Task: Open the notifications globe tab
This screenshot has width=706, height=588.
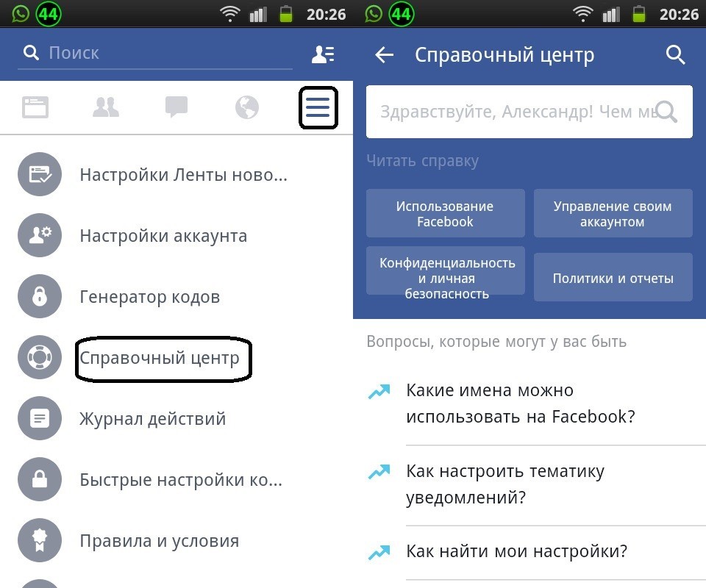Action: click(247, 107)
